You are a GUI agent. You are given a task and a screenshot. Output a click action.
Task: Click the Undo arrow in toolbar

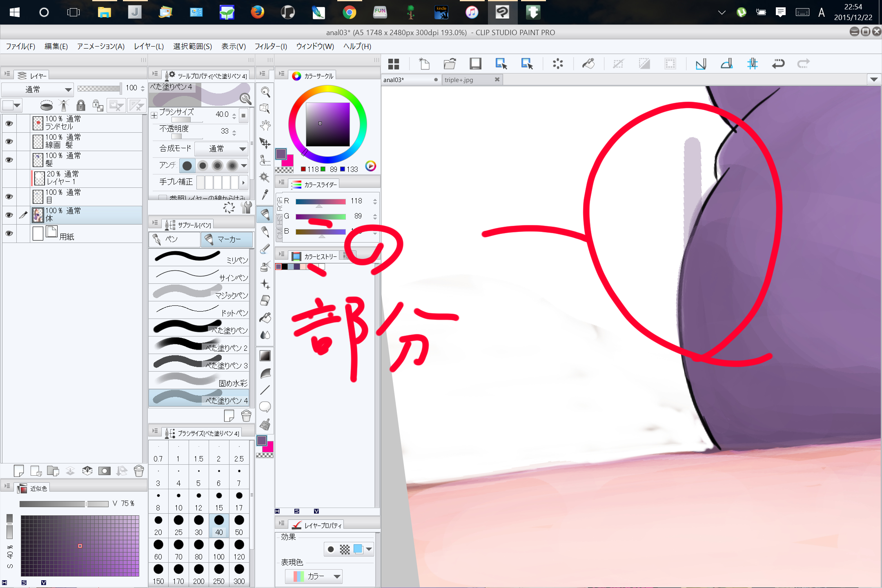(x=778, y=64)
